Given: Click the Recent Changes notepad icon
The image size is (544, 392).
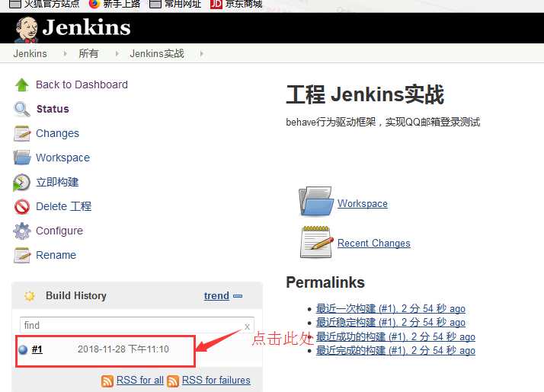Looking at the screenshot, I should click(x=316, y=242).
